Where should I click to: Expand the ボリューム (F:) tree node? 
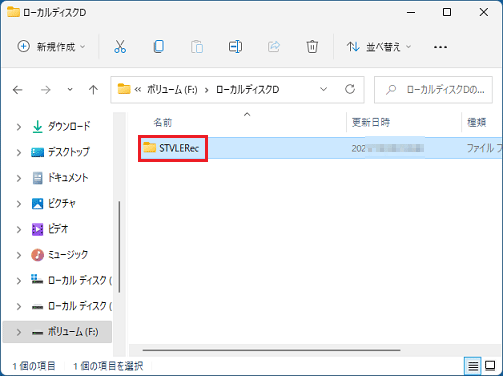pos(19,332)
